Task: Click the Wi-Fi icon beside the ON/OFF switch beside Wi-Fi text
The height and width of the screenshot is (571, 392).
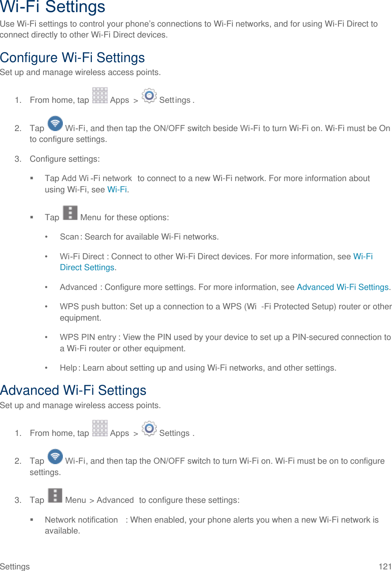Action: [x=55, y=124]
